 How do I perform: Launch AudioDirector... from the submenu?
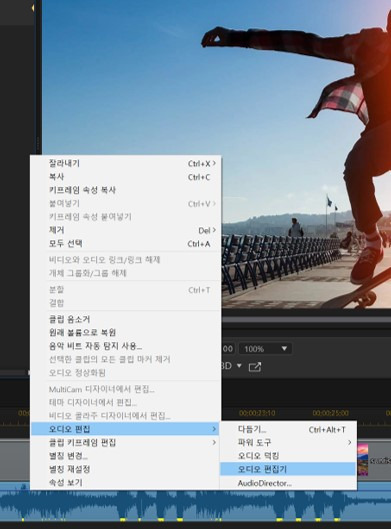tap(288, 483)
